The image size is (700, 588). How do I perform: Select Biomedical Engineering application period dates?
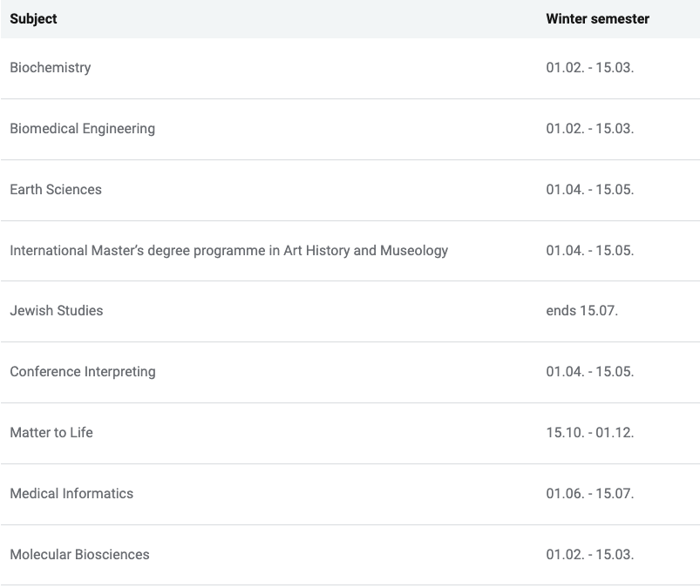pos(590,129)
